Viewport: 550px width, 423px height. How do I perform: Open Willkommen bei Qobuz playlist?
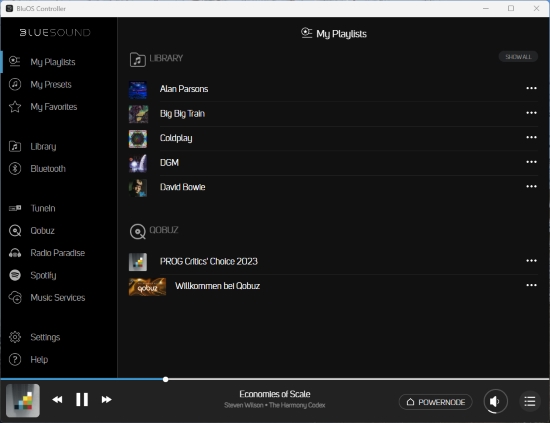coord(217,286)
